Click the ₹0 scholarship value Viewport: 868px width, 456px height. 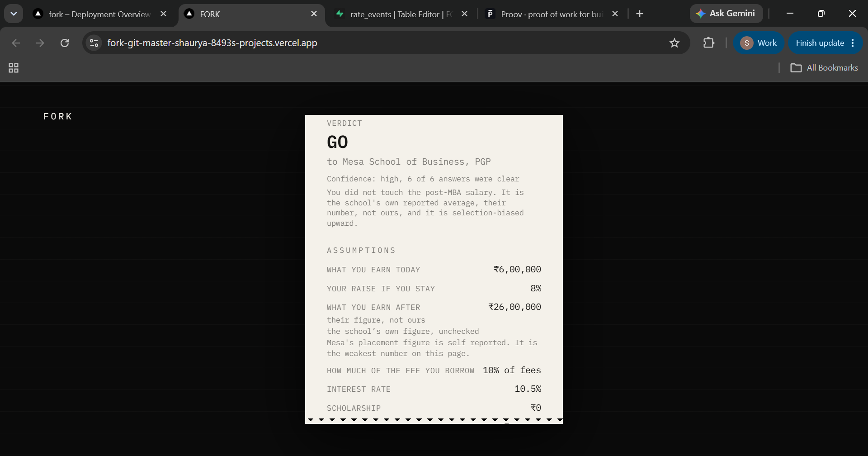tap(536, 408)
